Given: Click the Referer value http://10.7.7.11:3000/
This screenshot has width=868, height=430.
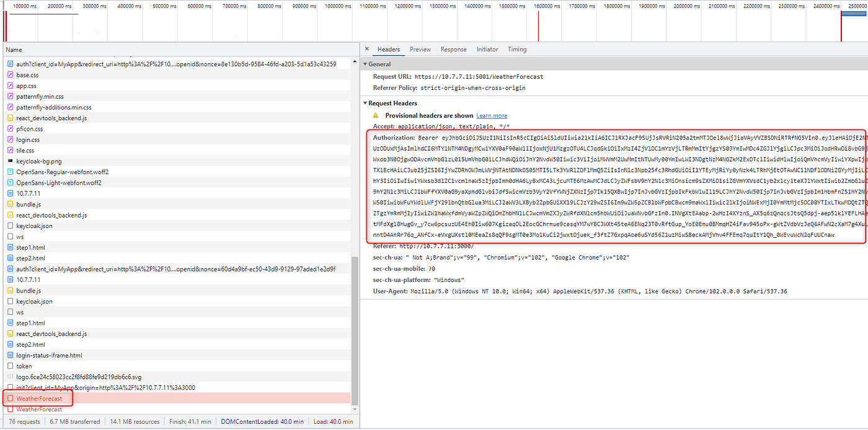Looking at the screenshot, I should coord(436,247).
